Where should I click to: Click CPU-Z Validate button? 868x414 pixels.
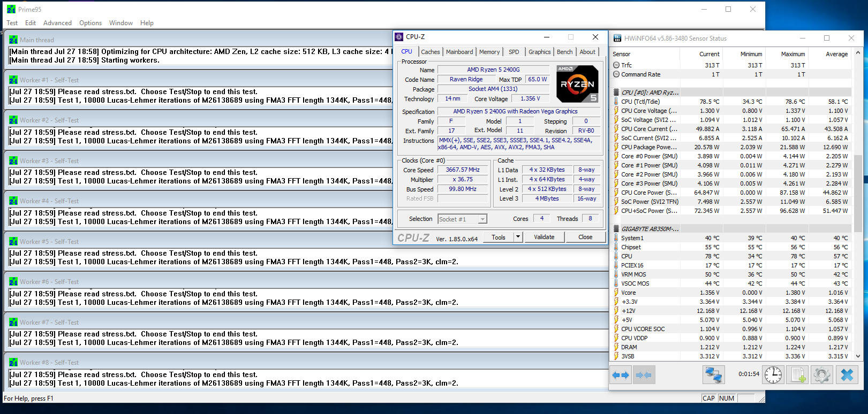pos(544,237)
